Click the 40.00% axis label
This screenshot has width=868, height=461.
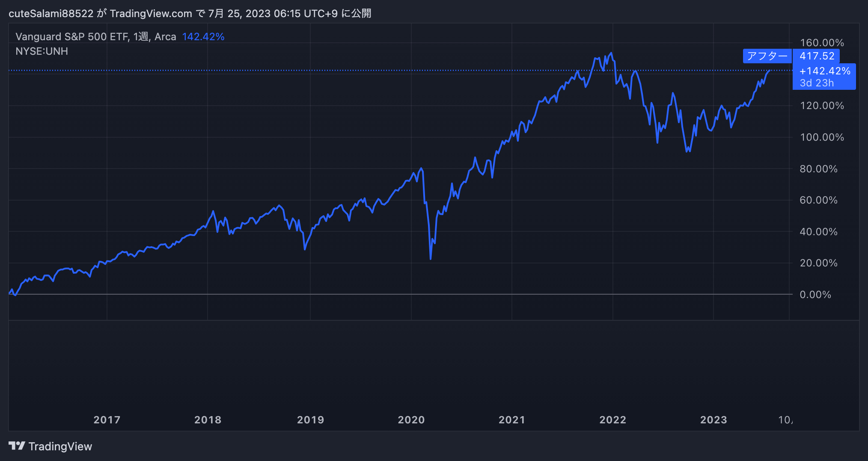point(818,232)
